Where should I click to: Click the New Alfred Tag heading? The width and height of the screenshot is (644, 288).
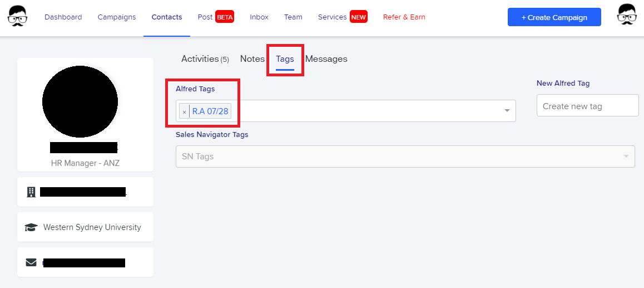click(563, 83)
